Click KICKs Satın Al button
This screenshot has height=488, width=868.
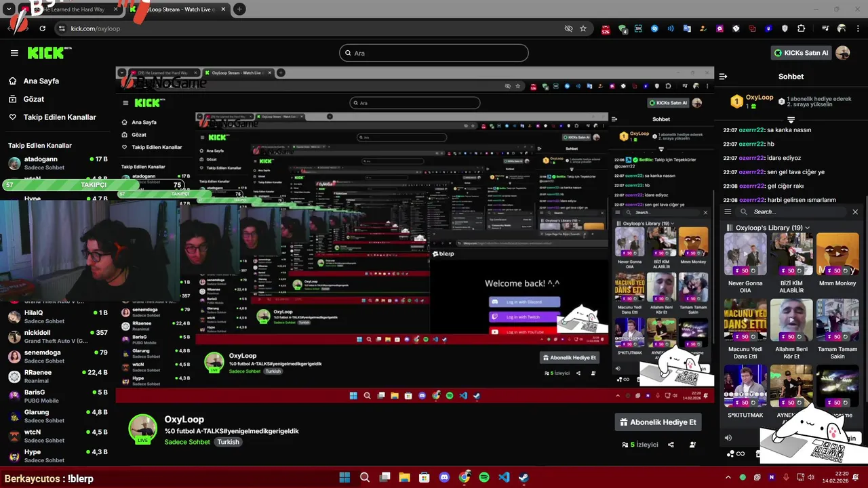tap(801, 53)
